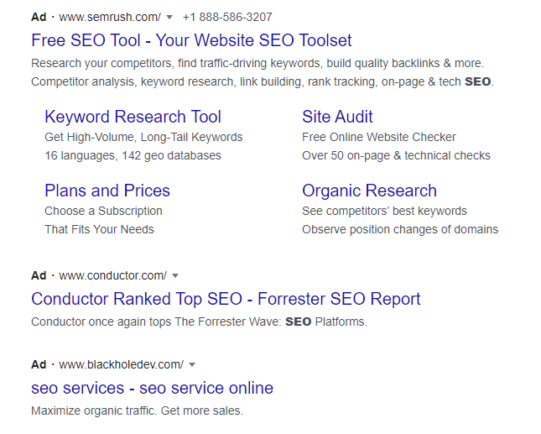Click the Ad label beside semrush.com

[39, 17]
